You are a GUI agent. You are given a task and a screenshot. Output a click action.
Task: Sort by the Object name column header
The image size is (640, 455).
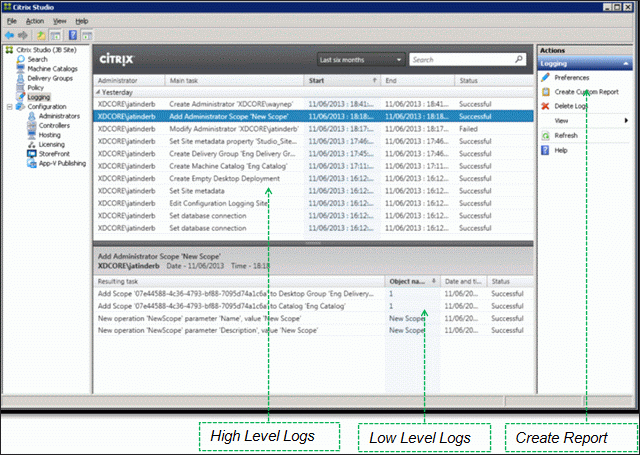(x=413, y=281)
